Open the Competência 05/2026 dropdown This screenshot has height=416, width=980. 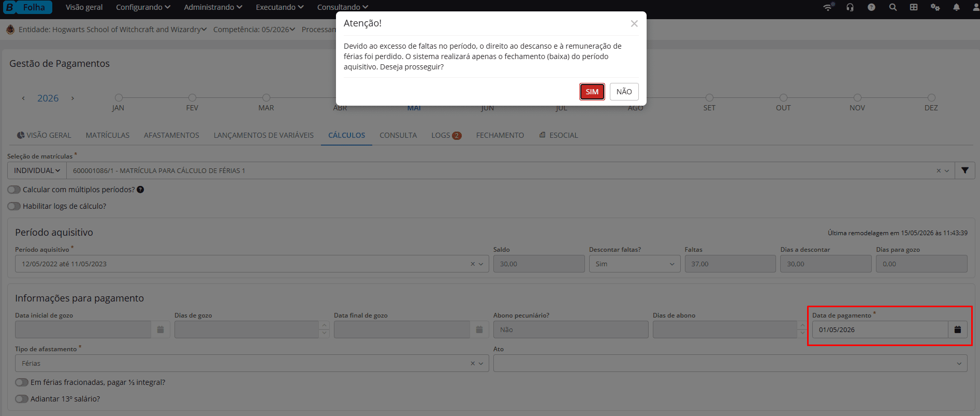click(x=254, y=30)
